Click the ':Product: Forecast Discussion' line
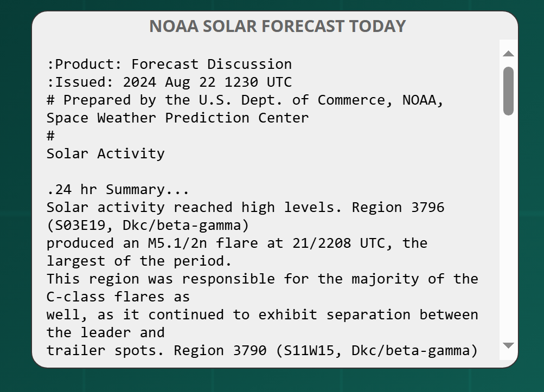The width and height of the screenshot is (544, 392). (x=169, y=64)
